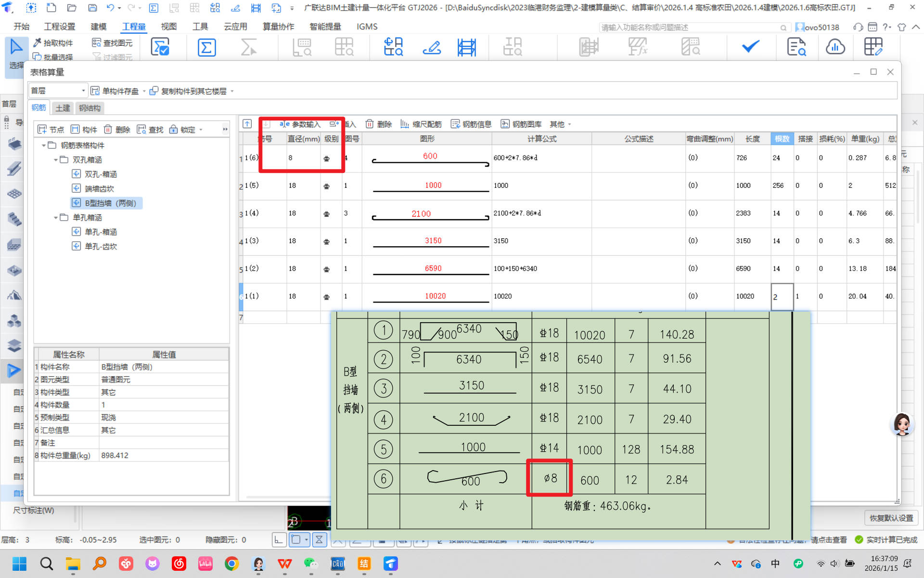Collapse the 单孔箱涵 tree folder

56,218
